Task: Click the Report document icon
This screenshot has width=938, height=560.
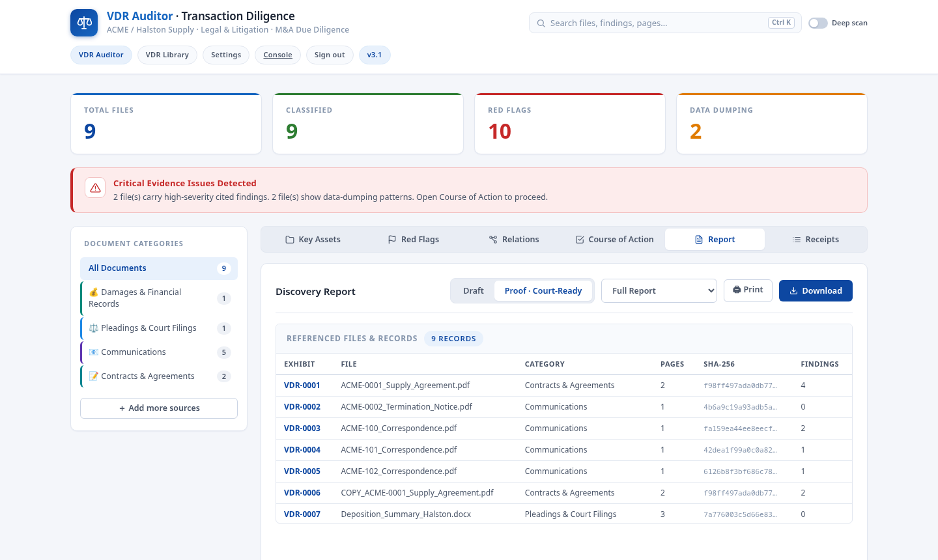Action: click(699, 240)
